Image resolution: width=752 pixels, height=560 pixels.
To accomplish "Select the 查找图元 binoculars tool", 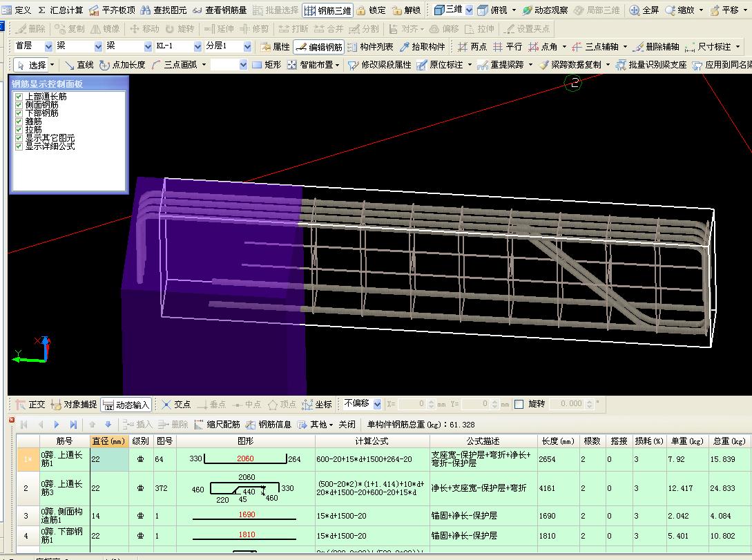I will pos(163,10).
